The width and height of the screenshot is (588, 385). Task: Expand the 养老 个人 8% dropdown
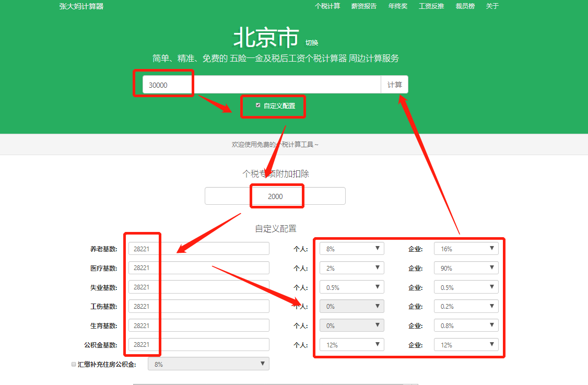(x=352, y=249)
